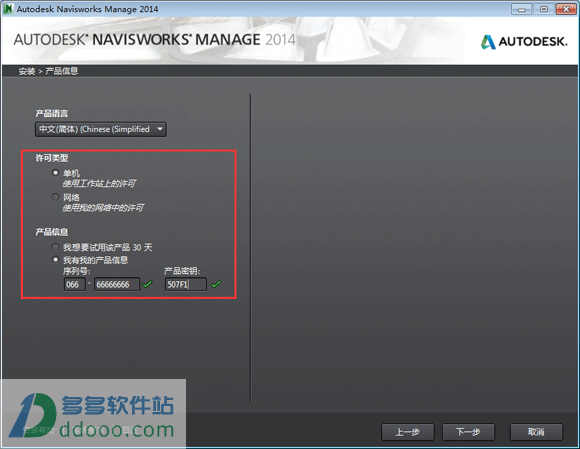This screenshot has width=580, height=449.
Task: Click serial number field containing 066
Action: point(75,284)
